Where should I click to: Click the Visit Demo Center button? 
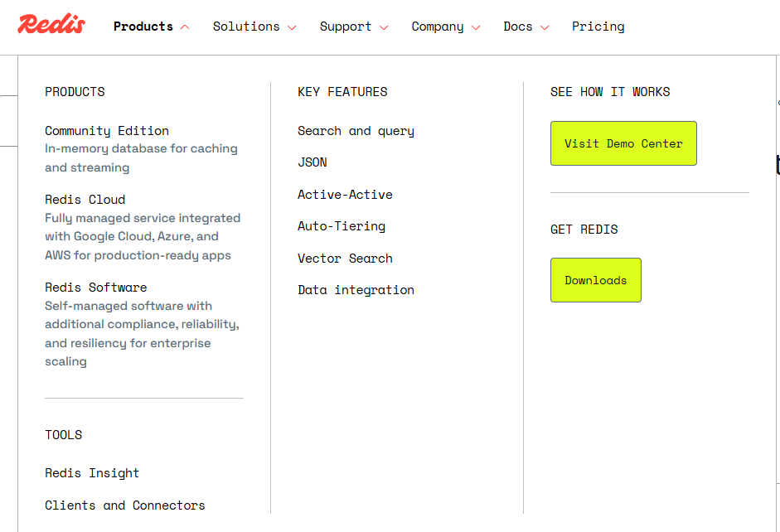click(623, 143)
